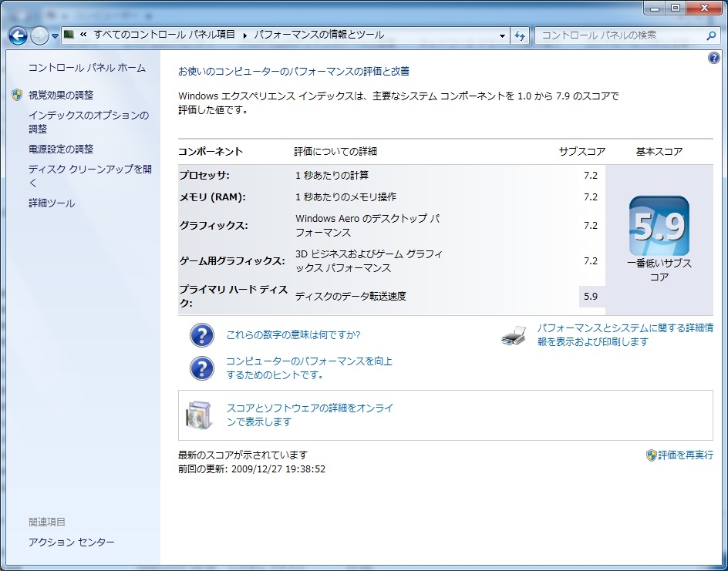The image size is (728, 571).
Task: Minimize the window
Action: (x=656, y=8)
